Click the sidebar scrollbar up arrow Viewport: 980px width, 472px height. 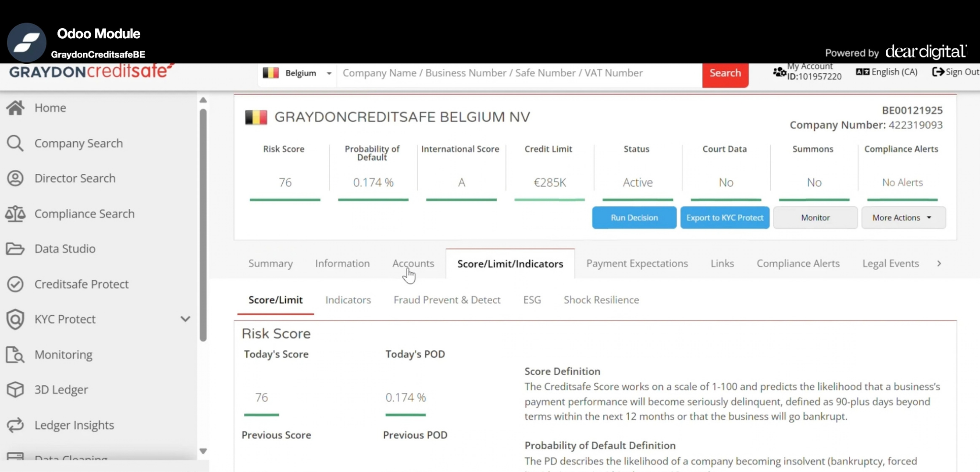click(203, 100)
